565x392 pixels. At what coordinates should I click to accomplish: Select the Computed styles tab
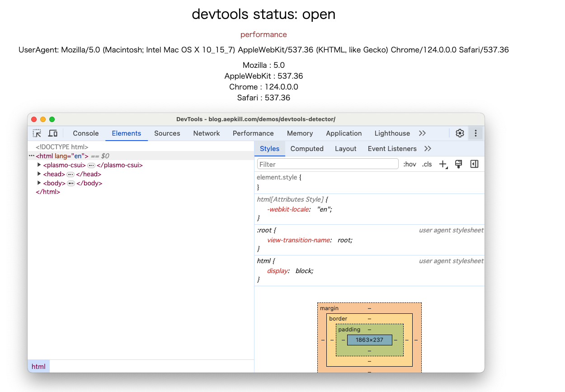click(307, 149)
